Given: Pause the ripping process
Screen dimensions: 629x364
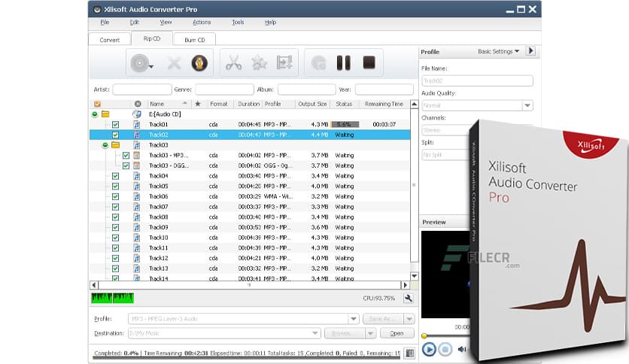Looking at the screenshot, I should pyautogui.click(x=344, y=63).
